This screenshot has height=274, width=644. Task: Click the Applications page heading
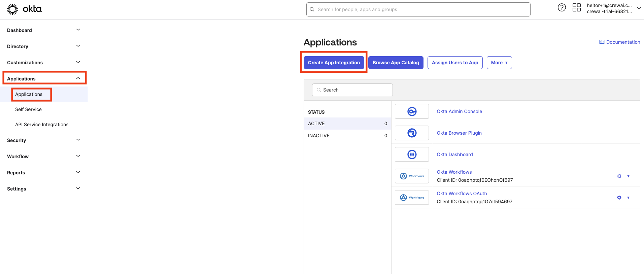click(x=330, y=42)
